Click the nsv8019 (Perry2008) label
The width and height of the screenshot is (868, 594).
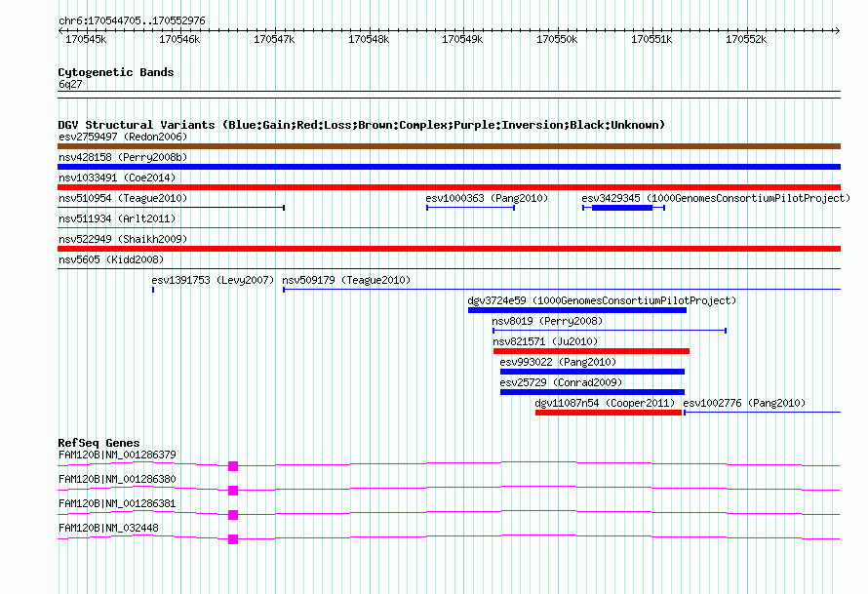click(547, 321)
